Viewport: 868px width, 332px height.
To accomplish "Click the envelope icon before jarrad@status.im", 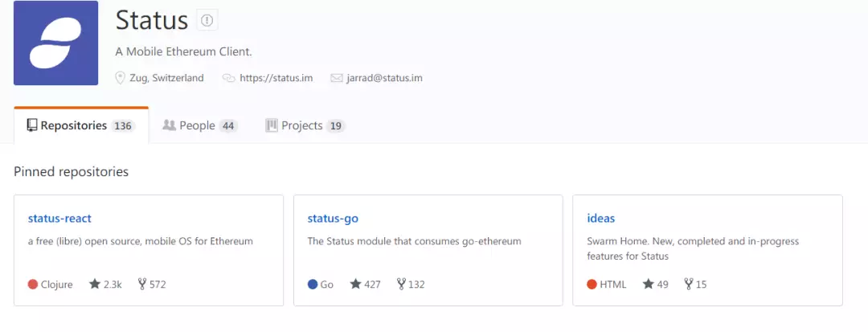I will coord(337,78).
